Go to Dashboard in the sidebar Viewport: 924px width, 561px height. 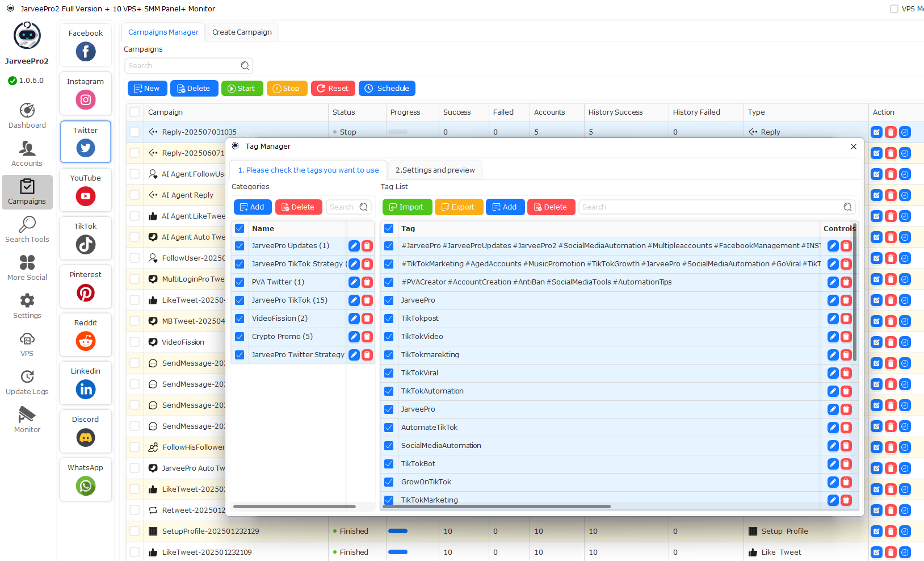coord(27,116)
